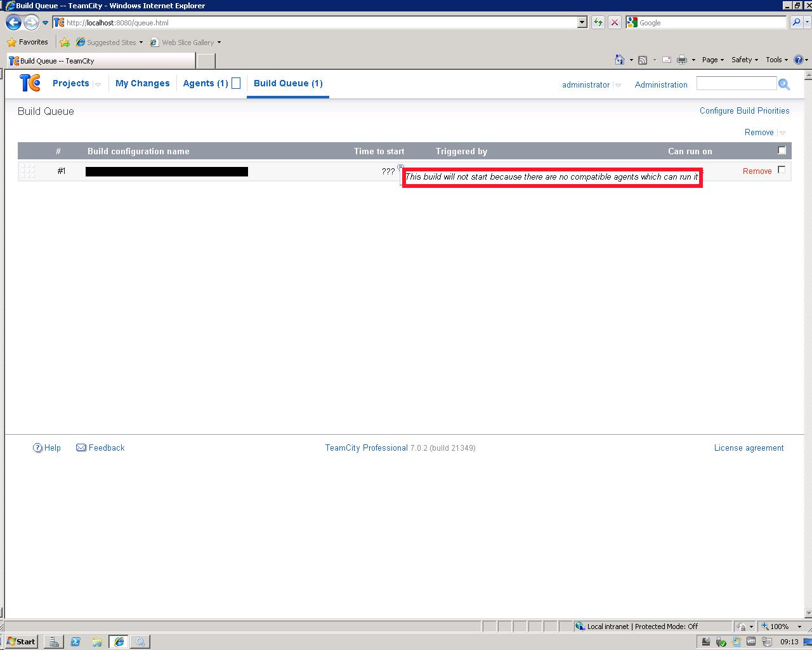Viewport: 812px width, 650px height.
Task: Expand the Projects dropdown arrow
Action: (98, 84)
